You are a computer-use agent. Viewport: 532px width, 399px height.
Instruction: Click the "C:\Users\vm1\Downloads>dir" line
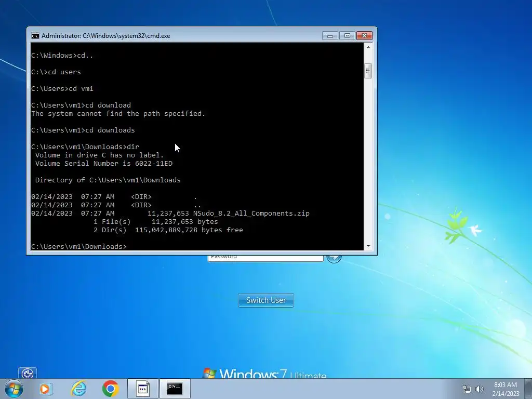tap(85, 147)
